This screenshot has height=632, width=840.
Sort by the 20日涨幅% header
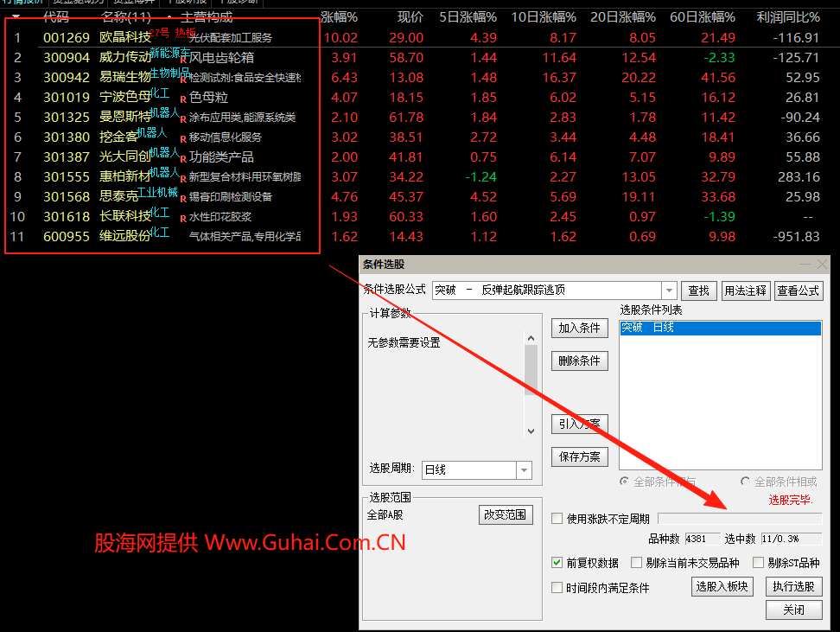point(623,17)
